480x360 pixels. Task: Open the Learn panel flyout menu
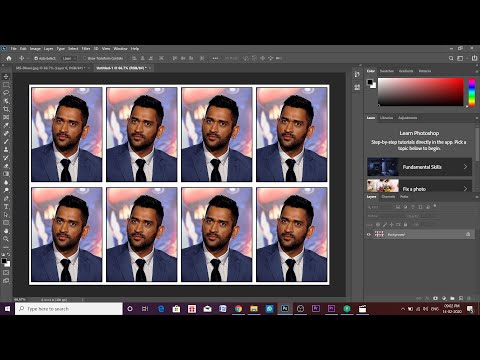pos(476,118)
